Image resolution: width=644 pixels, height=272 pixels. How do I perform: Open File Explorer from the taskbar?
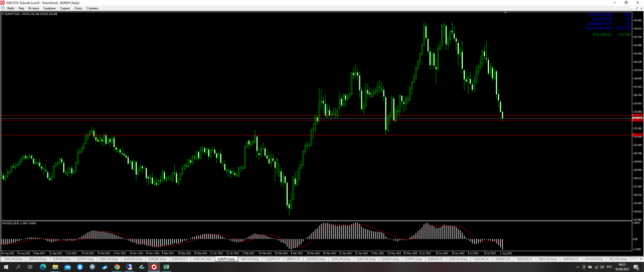(55, 267)
